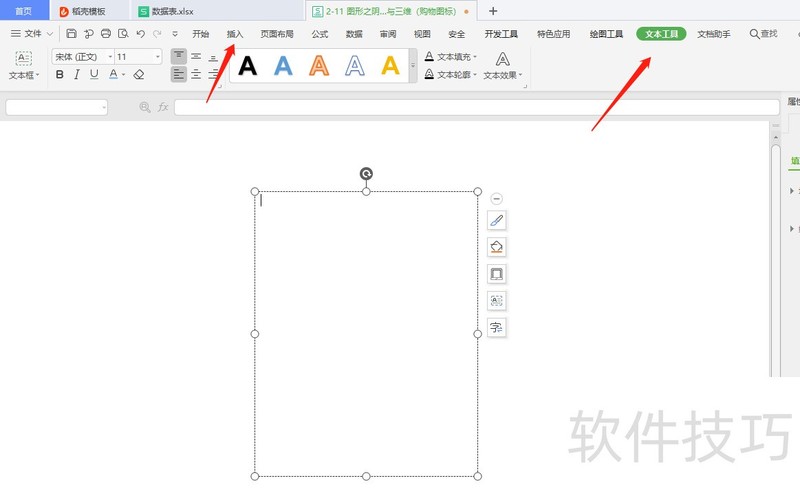Open Print Preview icon
Screen dimensions: 800x496
pyautogui.click(x=123, y=34)
